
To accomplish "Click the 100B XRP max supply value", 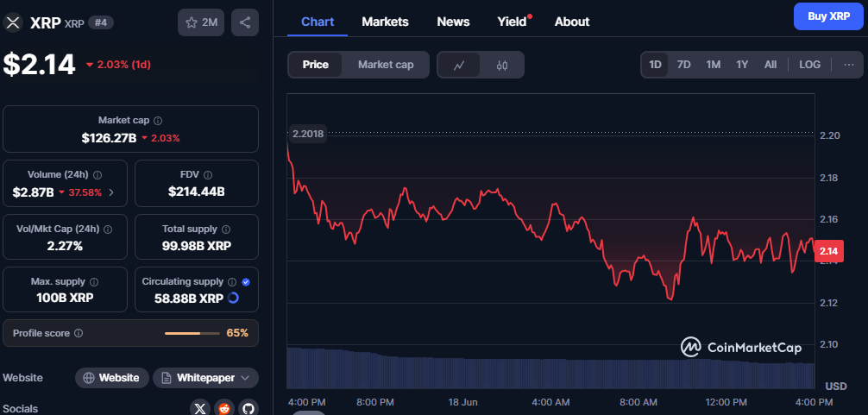I will click(x=65, y=299).
